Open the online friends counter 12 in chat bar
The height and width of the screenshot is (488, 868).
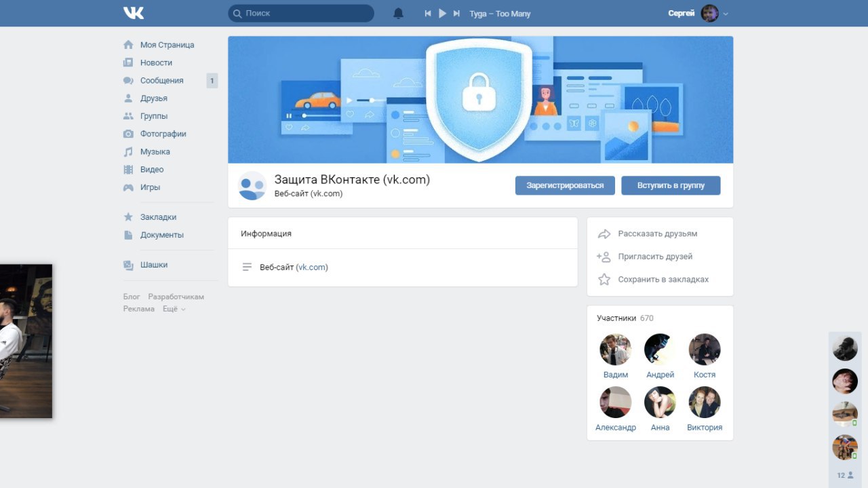tap(845, 475)
